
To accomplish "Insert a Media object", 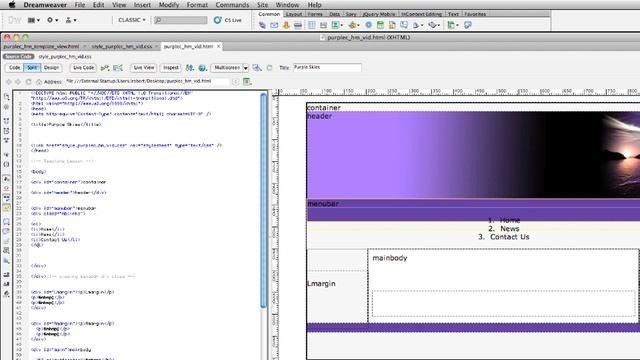I will tap(353, 25).
